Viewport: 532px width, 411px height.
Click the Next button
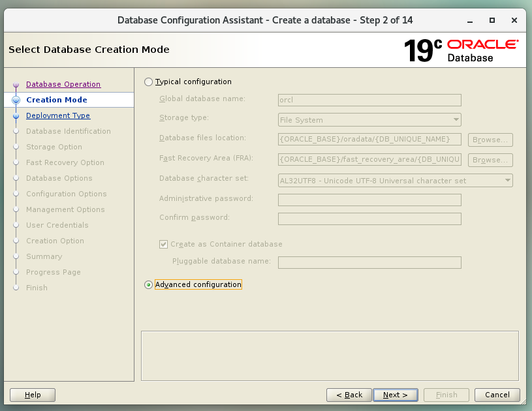click(x=395, y=395)
